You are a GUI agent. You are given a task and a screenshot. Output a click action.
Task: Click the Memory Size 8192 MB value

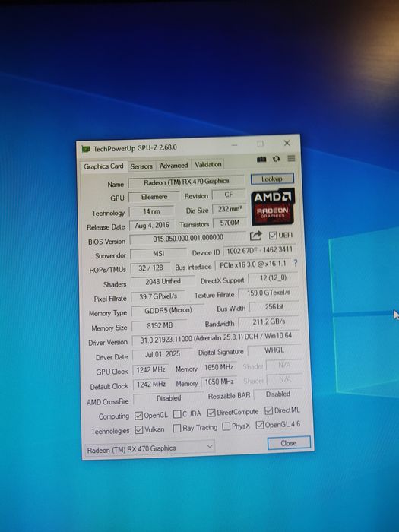coord(160,325)
